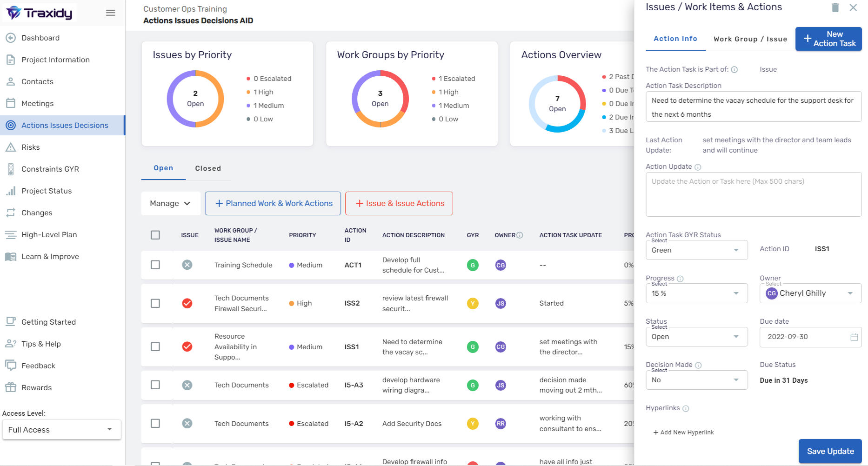Image resolution: width=868 pixels, height=466 pixels.
Task: Open the Access Level dropdown
Action: 61,430
